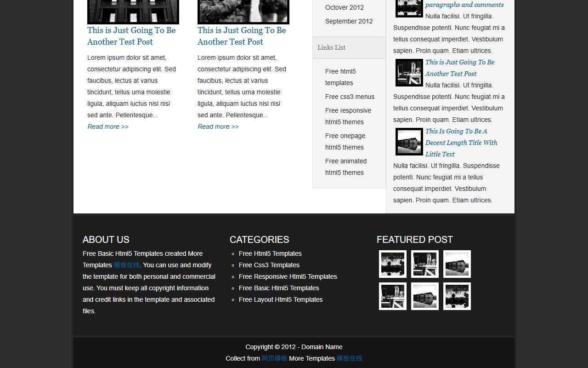Screen dimensions: 588x368
Task: Click the Chinese link in About Us text
Action: pyautogui.click(x=127, y=265)
